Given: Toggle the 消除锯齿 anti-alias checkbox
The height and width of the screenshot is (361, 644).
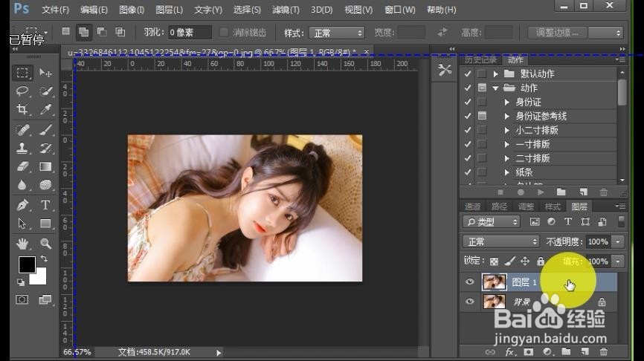Looking at the screenshot, I should click(224, 33).
